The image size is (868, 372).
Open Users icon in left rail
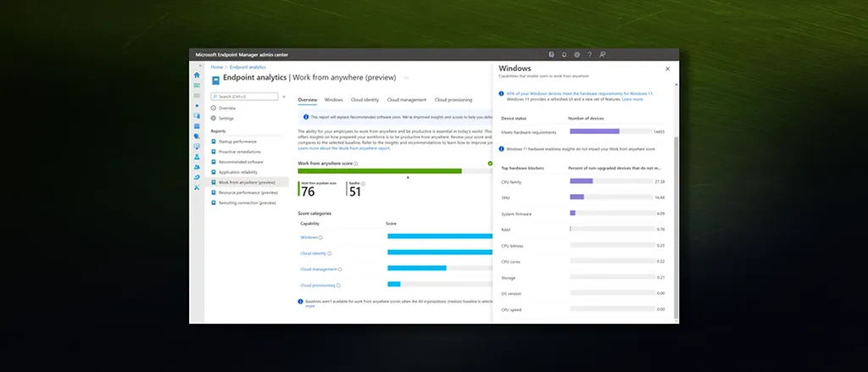[197, 157]
